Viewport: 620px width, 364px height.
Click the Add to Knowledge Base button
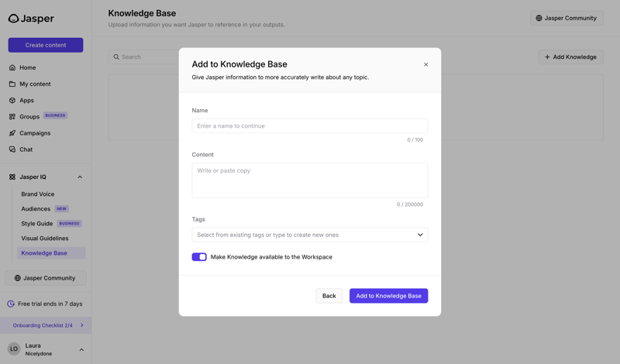389,296
